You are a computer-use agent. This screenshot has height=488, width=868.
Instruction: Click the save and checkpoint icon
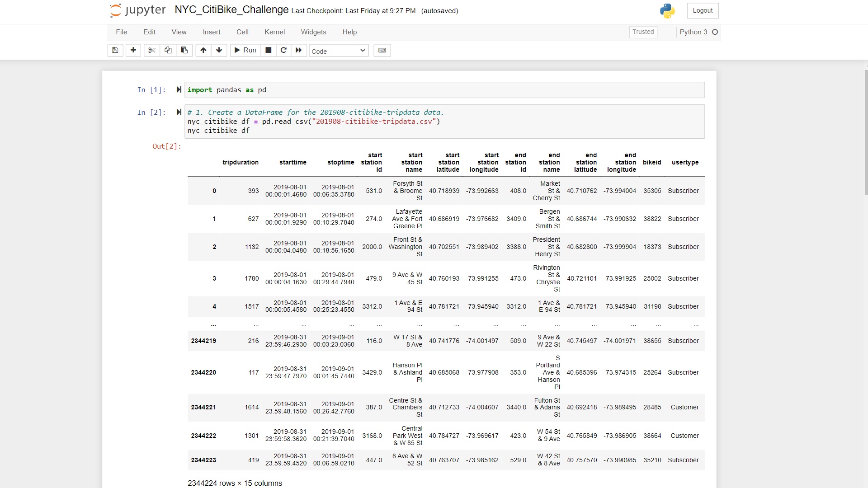(115, 50)
